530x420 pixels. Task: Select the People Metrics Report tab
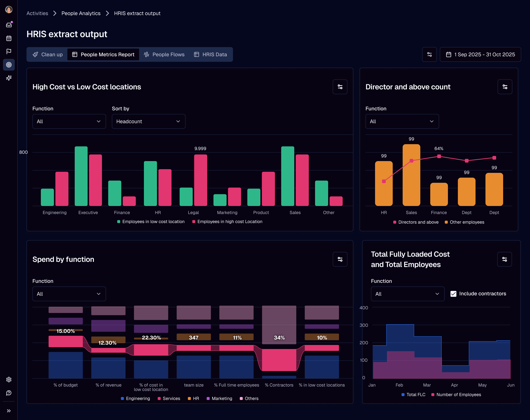(103, 55)
